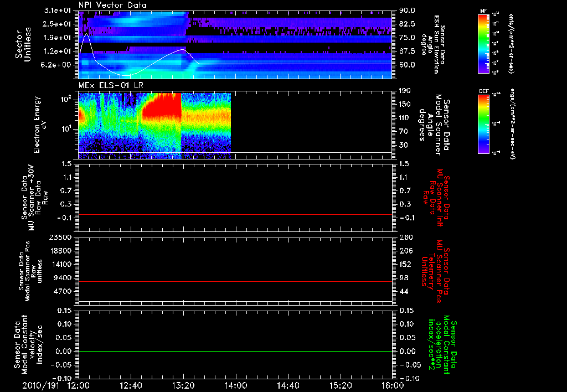Click the red scanner position telemetry line

click(x=235, y=281)
